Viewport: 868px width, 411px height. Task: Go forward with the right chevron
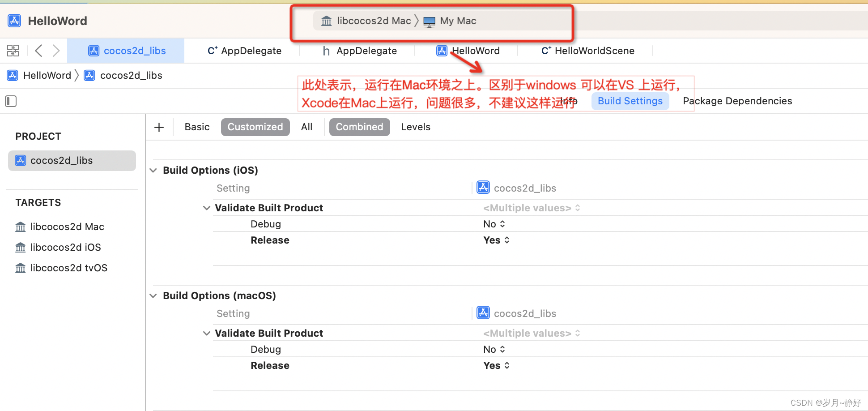coord(56,51)
